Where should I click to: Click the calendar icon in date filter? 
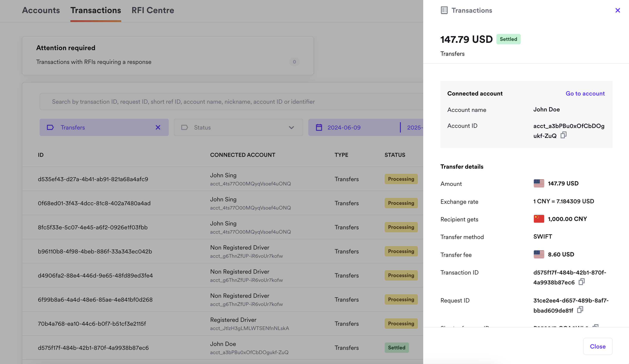click(319, 128)
